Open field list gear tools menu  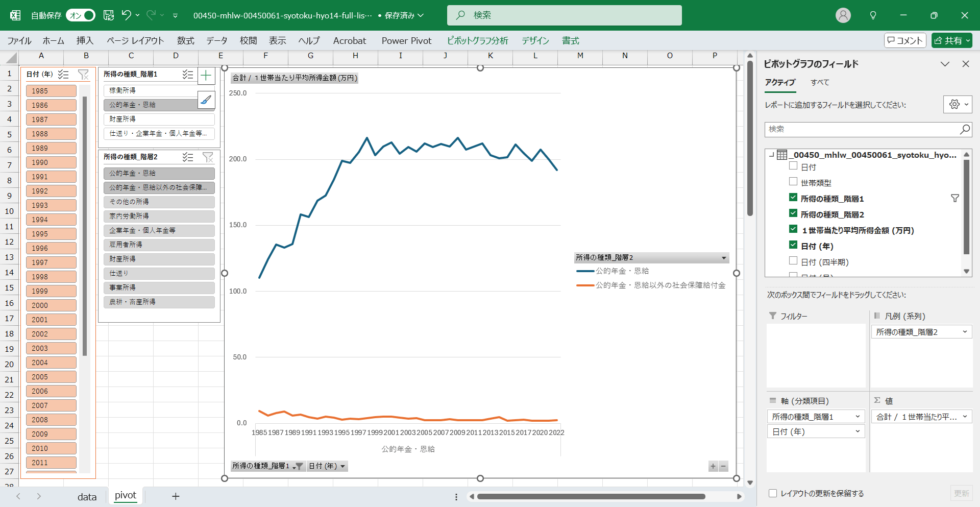click(x=957, y=104)
